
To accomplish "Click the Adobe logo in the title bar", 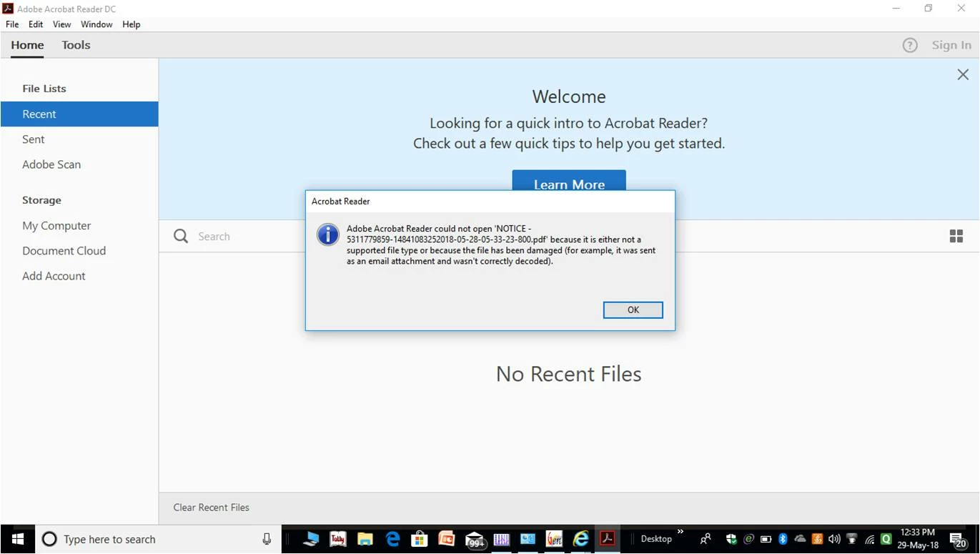I will tap(9, 9).
